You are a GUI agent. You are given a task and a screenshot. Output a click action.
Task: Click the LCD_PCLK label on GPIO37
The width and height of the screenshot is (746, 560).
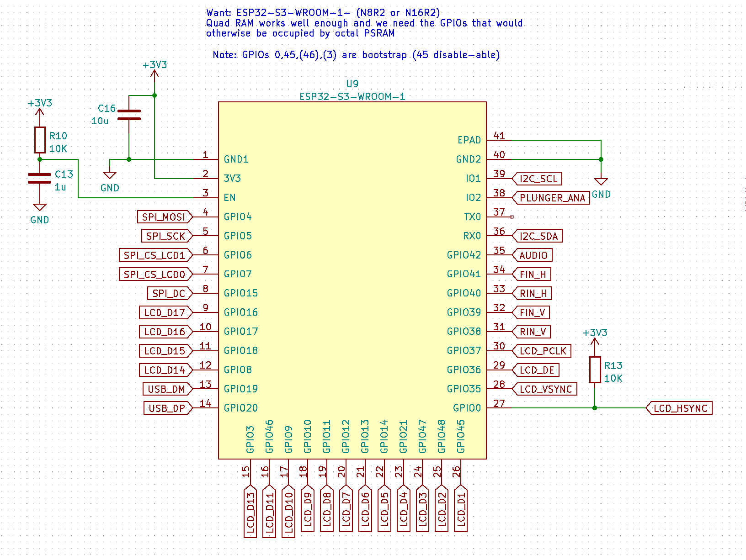543,351
